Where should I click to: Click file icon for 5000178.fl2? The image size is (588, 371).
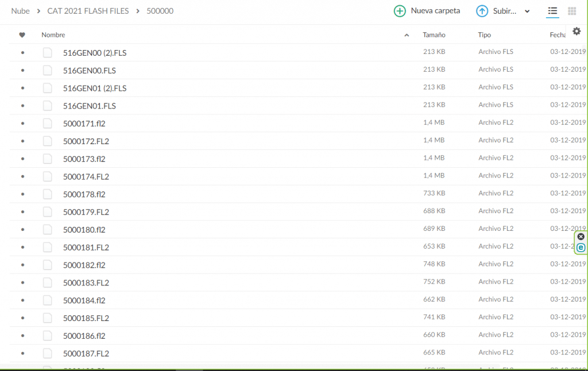(x=47, y=194)
